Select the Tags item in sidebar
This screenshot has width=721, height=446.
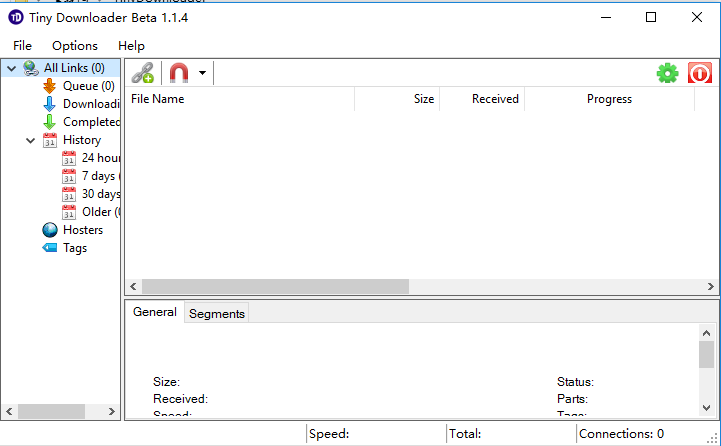click(x=74, y=248)
